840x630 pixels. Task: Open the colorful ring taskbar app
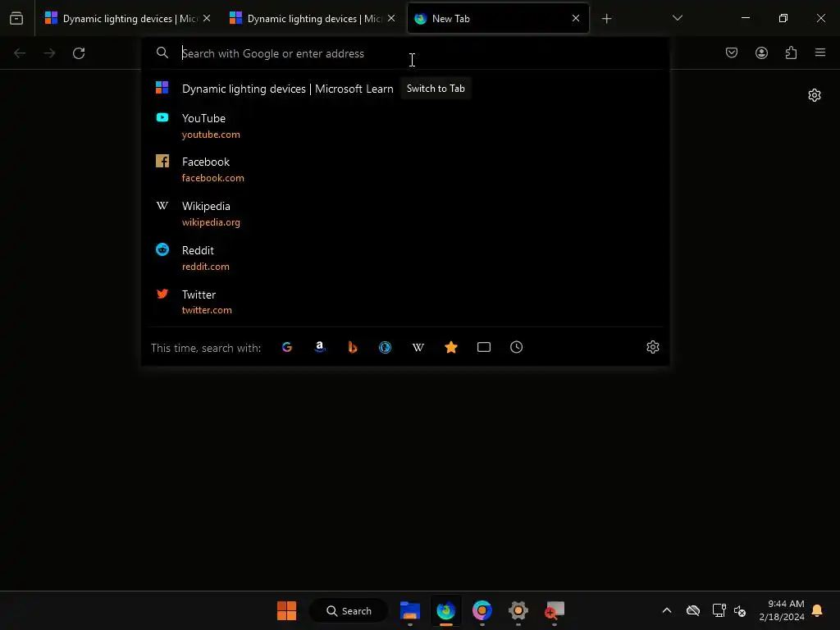482,610
